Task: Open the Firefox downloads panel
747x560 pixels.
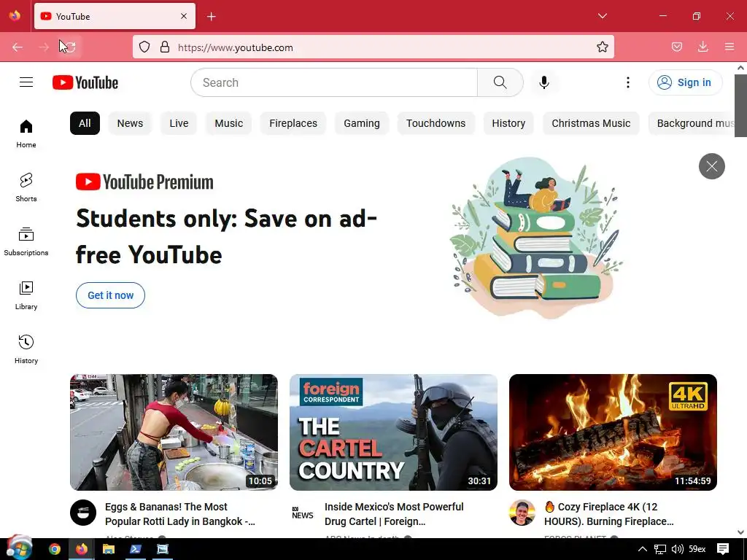Action: click(x=703, y=47)
